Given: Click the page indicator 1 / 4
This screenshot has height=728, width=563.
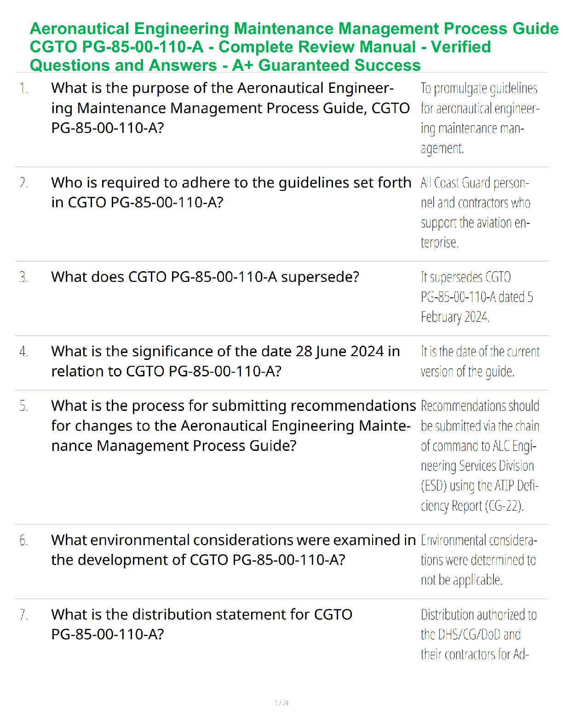Looking at the screenshot, I should (281, 703).
